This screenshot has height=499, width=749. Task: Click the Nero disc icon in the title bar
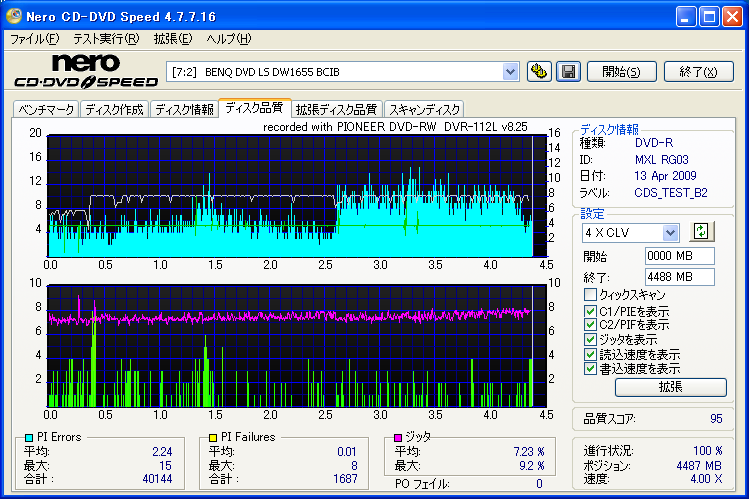14,16
